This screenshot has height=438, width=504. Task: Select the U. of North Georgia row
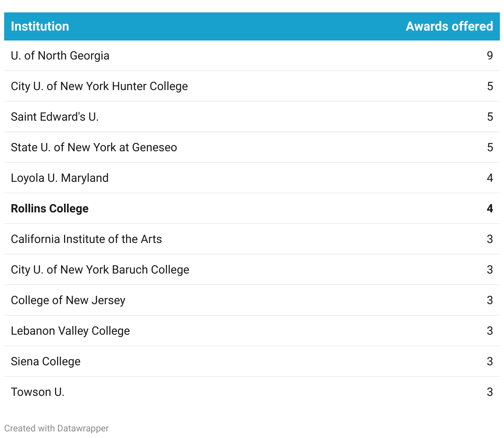[60, 56]
